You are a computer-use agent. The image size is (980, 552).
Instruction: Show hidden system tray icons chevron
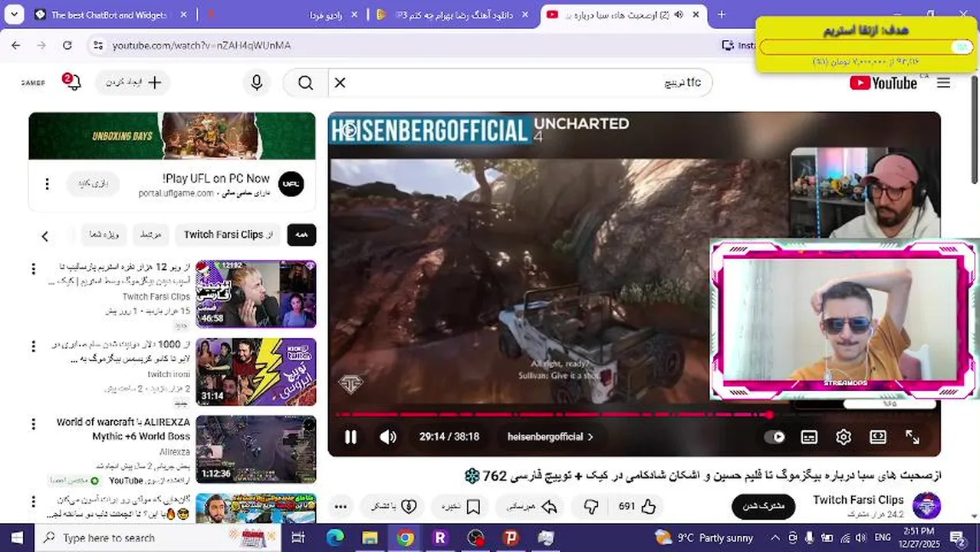click(x=774, y=537)
